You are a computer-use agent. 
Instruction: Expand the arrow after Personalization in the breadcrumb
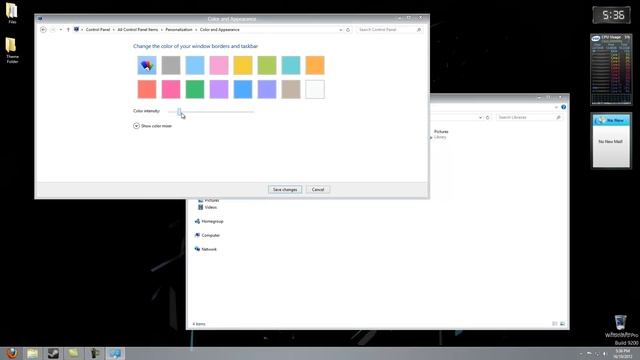click(196, 30)
